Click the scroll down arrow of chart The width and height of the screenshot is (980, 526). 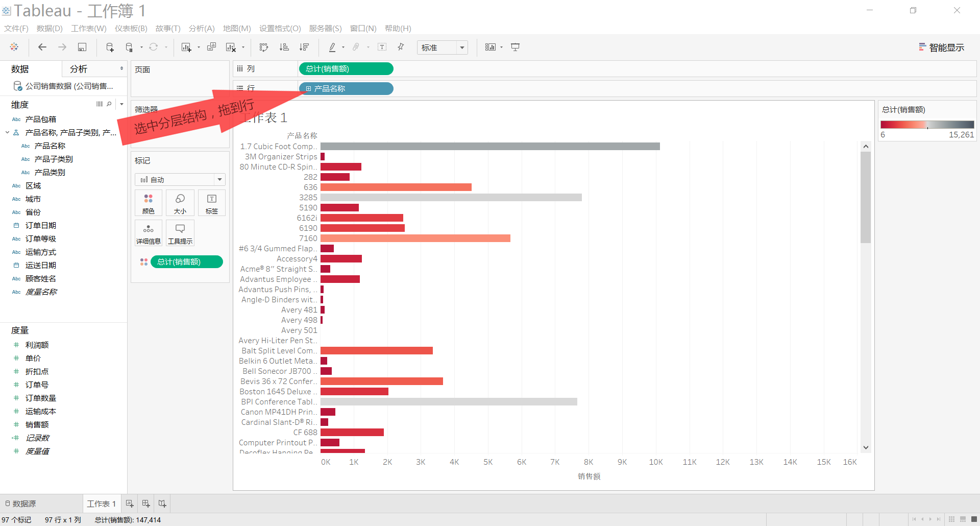click(866, 447)
